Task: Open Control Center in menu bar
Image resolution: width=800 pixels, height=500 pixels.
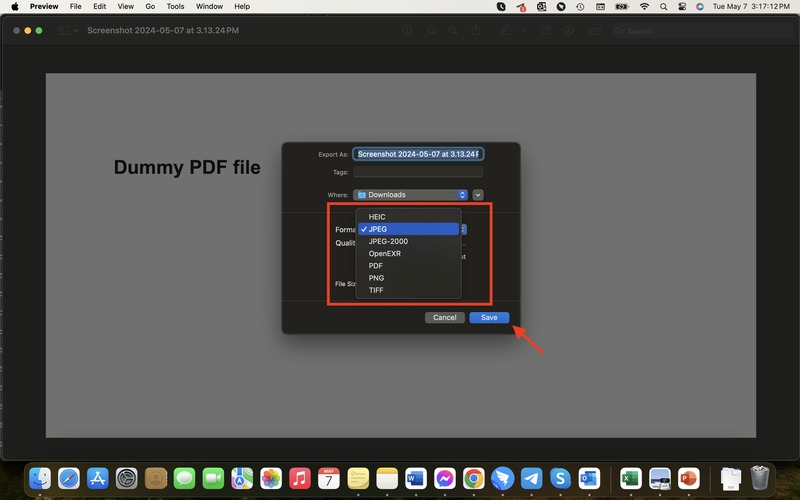Action: pos(682,7)
